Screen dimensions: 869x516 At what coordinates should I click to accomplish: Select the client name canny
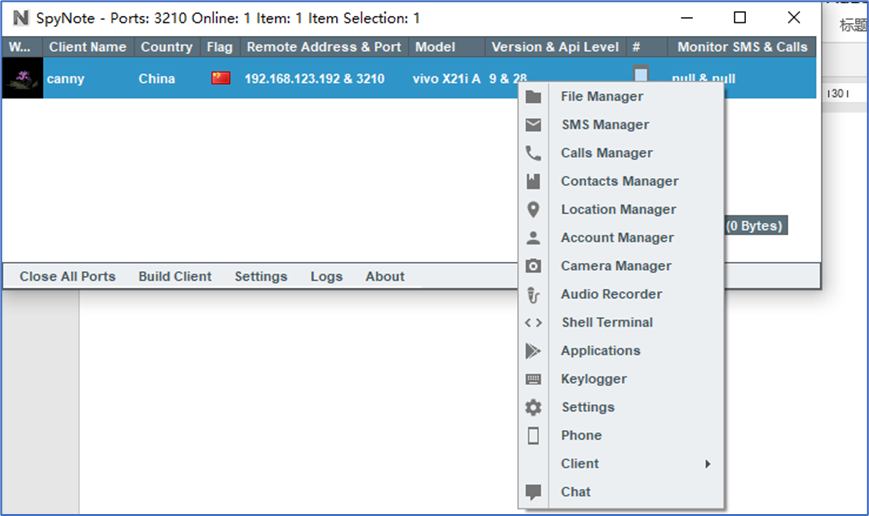[x=65, y=79]
